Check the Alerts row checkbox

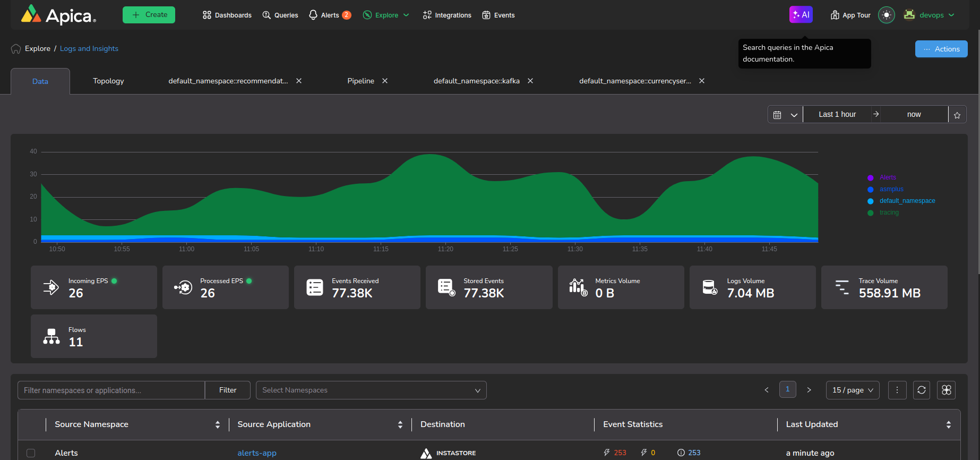(31, 453)
